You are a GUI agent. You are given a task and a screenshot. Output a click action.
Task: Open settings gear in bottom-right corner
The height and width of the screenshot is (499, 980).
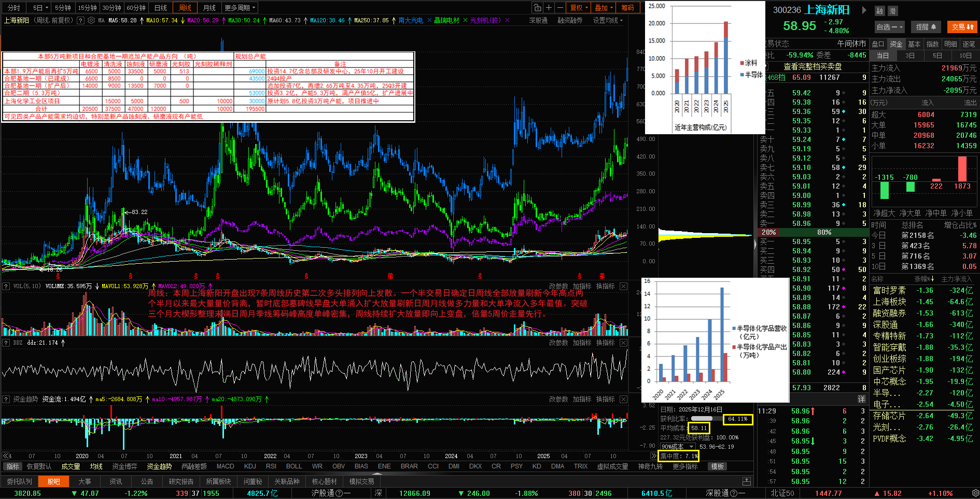tap(974, 493)
